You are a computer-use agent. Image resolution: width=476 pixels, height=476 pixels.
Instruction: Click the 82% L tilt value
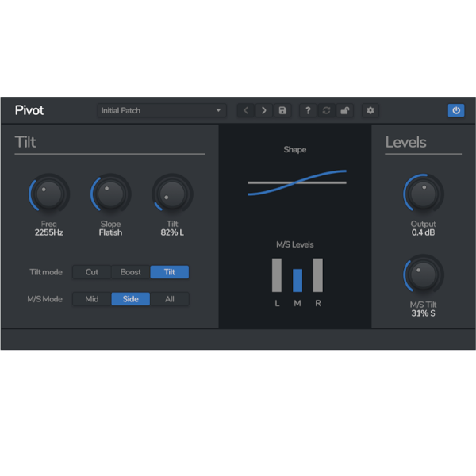[172, 232]
